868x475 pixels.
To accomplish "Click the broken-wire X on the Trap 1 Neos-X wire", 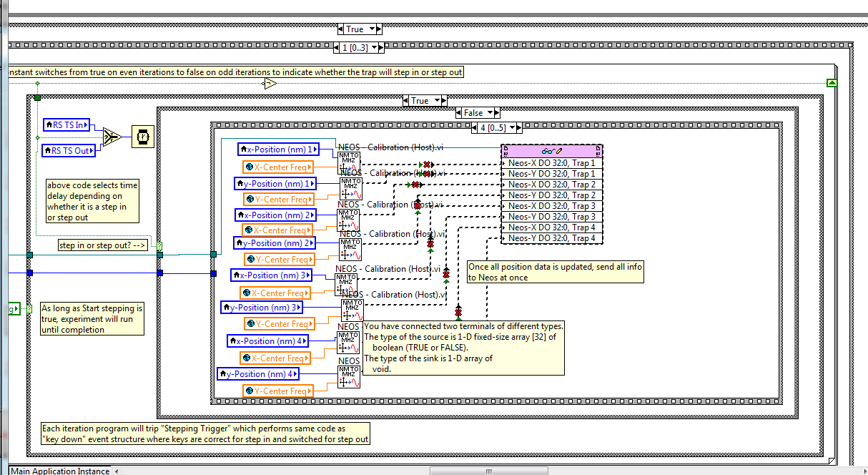I will (427, 165).
